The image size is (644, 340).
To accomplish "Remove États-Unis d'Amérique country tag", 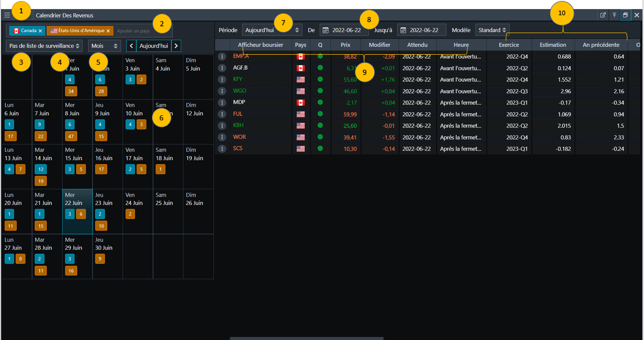I will [x=108, y=31].
